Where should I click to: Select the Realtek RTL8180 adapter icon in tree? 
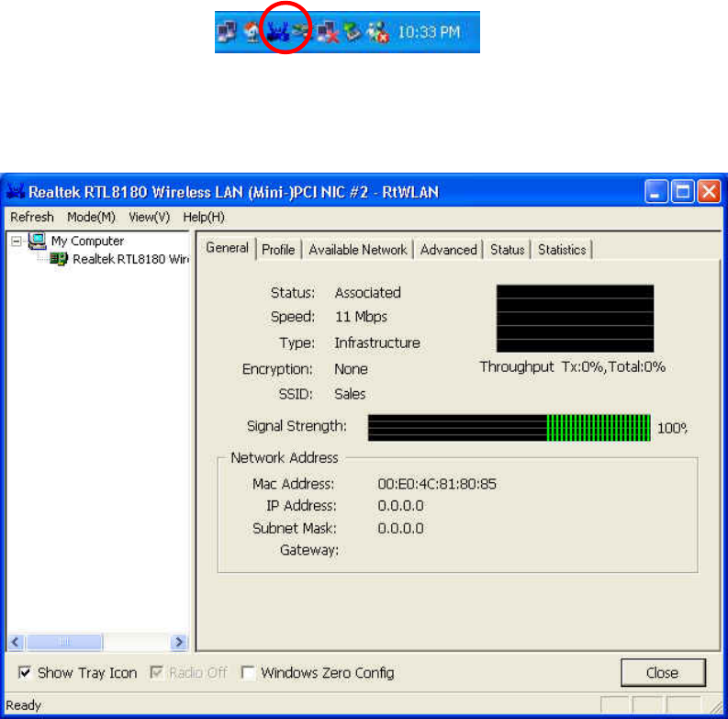click(59, 259)
